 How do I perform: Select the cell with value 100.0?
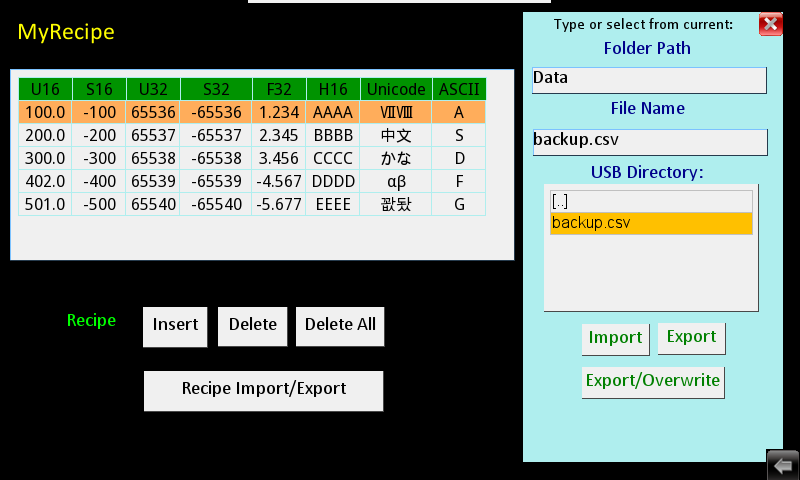(x=45, y=112)
